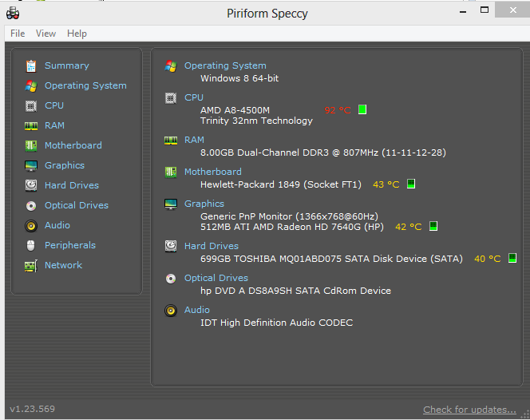The height and width of the screenshot is (420, 530).
Task: Click the Audio heading in summary panel
Action: click(196, 310)
